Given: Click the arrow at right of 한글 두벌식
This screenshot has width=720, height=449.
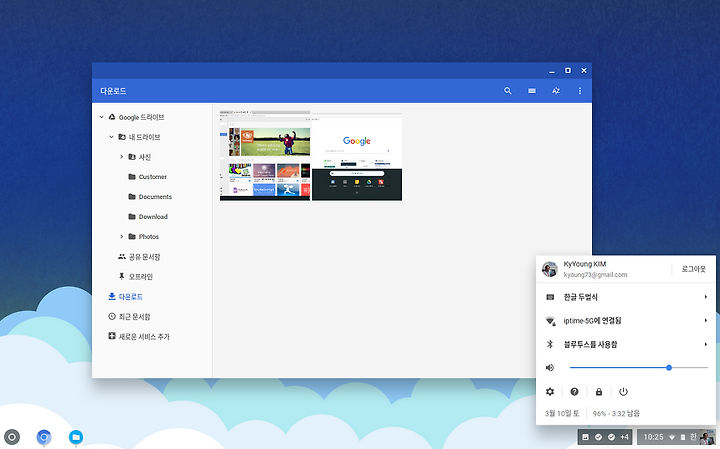Looking at the screenshot, I should [x=706, y=297].
